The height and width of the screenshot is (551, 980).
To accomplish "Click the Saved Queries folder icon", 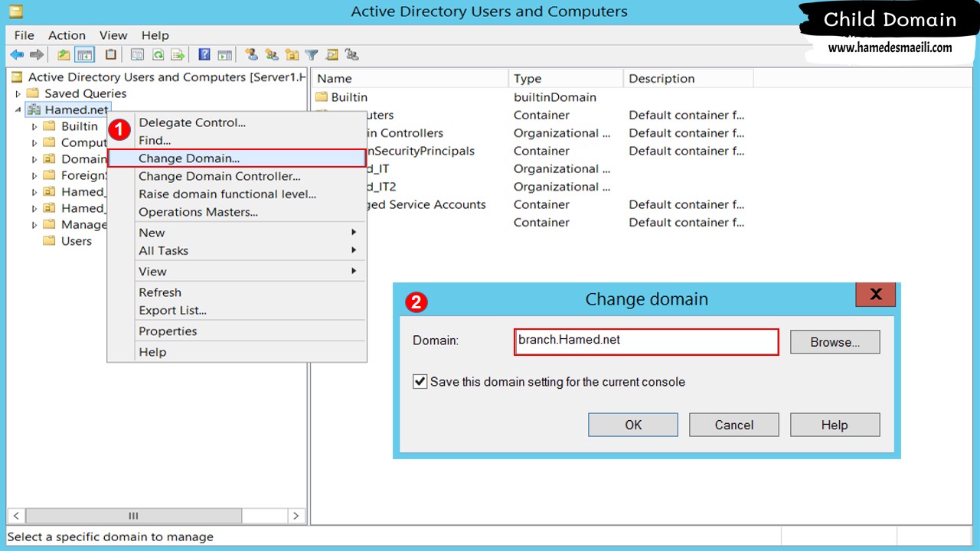I will (x=33, y=93).
